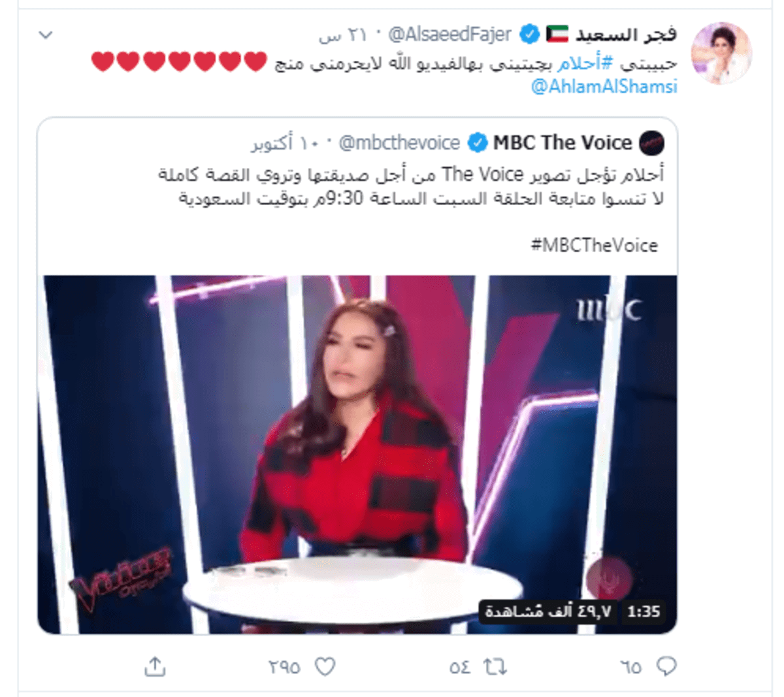Retweet using the arrows icon

(x=495, y=666)
